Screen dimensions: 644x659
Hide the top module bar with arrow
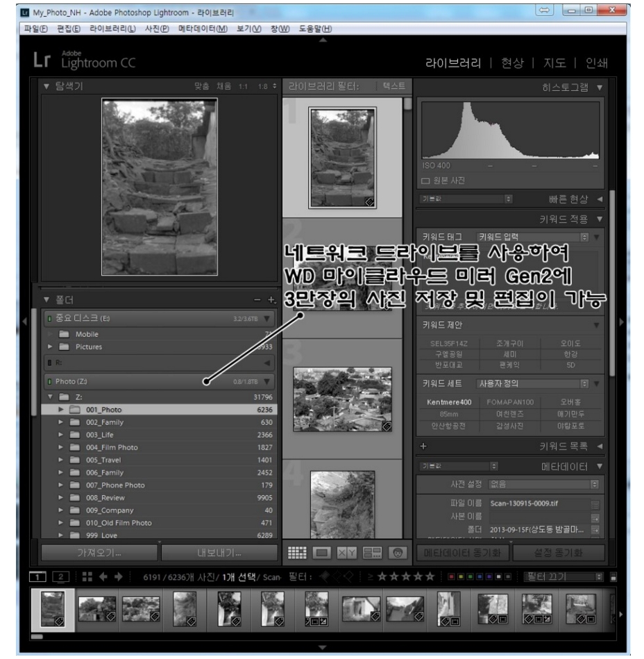click(x=323, y=40)
